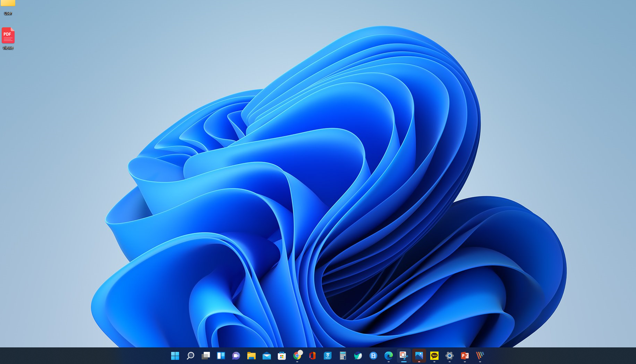Launch the Calculator app
Image resolution: width=636 pixels, height=364 pixels.
343,356
